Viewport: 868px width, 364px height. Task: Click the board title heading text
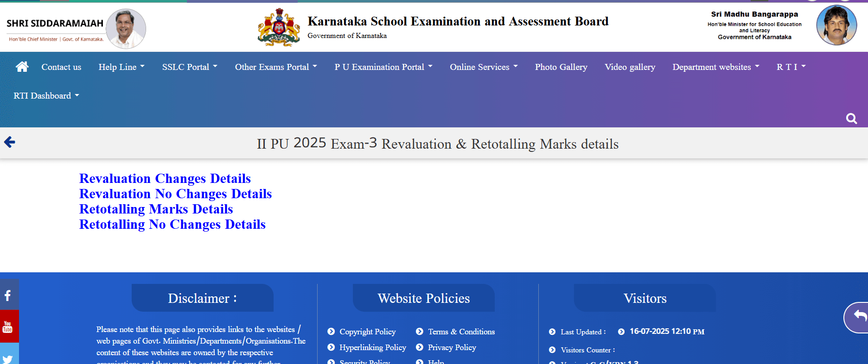tap(458, 21)
